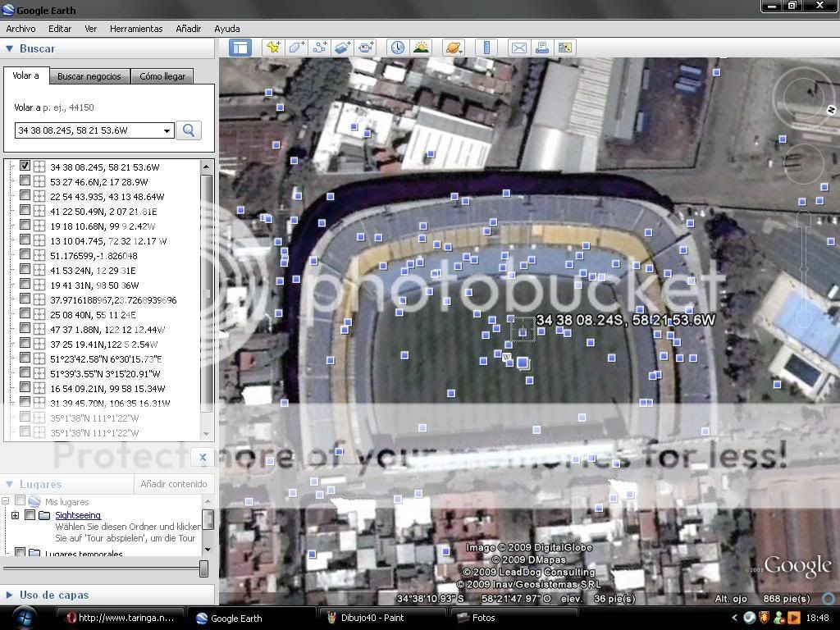Show historical imagery clock icon
Viewport: 840px width, 630px height.
coord(398,48)
